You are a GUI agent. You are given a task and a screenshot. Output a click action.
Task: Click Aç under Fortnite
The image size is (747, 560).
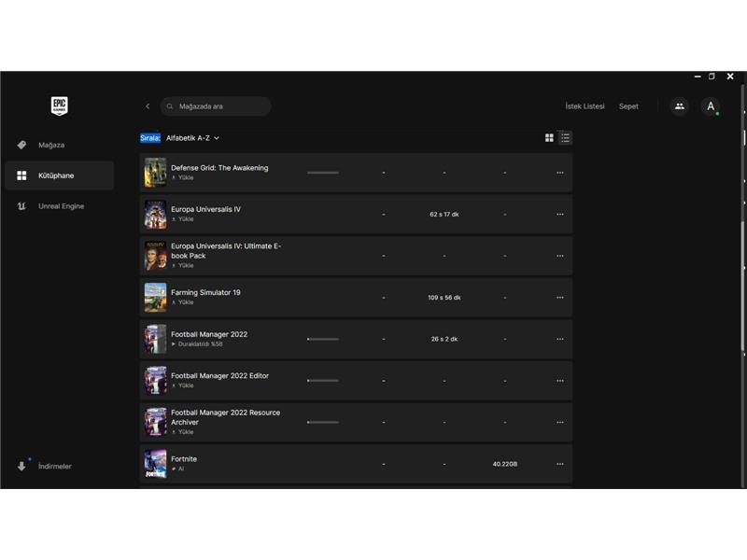pyautogui.click(x=177, y=469)
